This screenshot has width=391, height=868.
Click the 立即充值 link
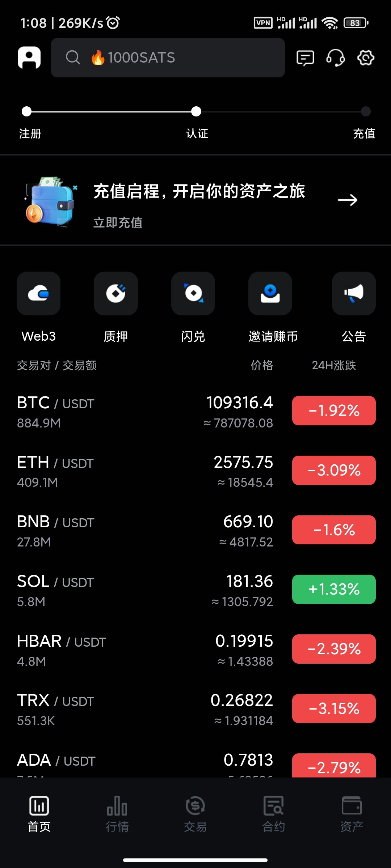pyautogui.click(x=118, y=222)
